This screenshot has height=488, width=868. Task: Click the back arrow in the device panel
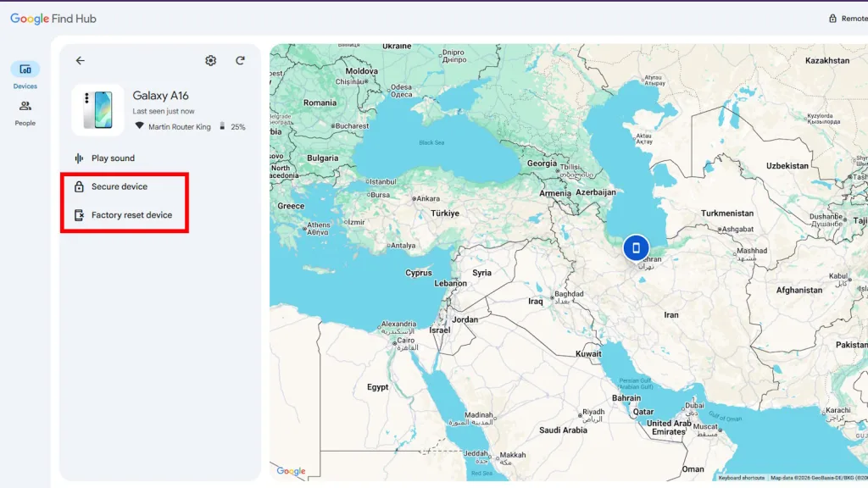80,60
